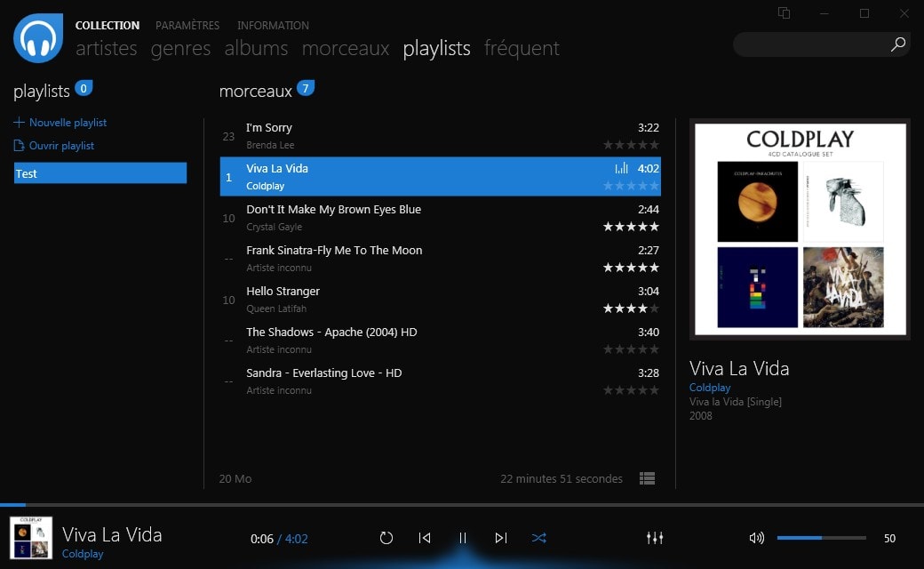Click the Crystal Gayle artist name

point(274,227)
